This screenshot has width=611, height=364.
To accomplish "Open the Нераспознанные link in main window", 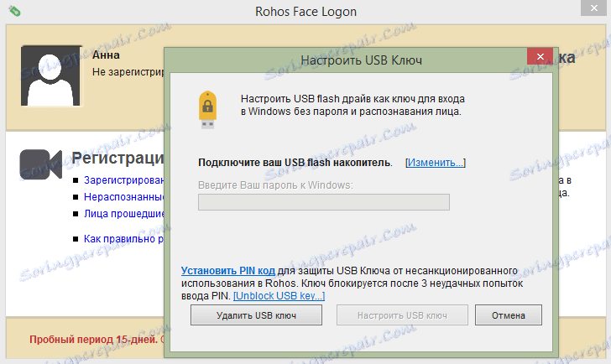I will pos(124,197).
